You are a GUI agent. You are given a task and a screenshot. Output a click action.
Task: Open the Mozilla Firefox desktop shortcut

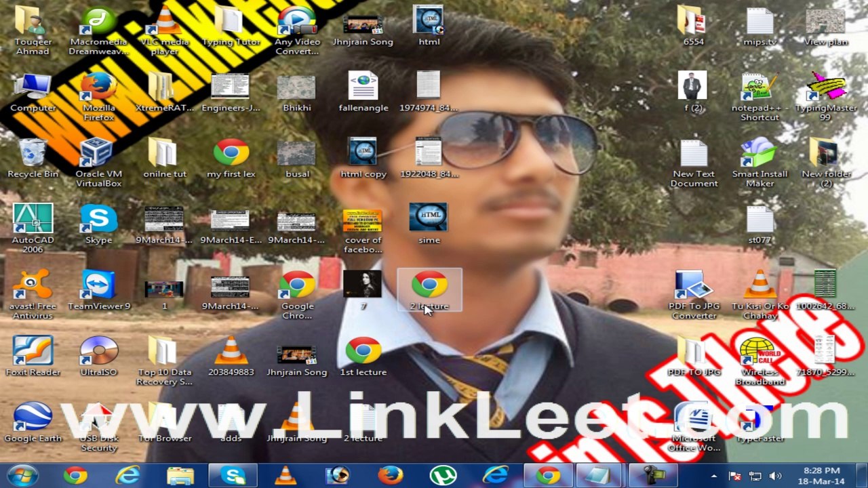[98, 97]
